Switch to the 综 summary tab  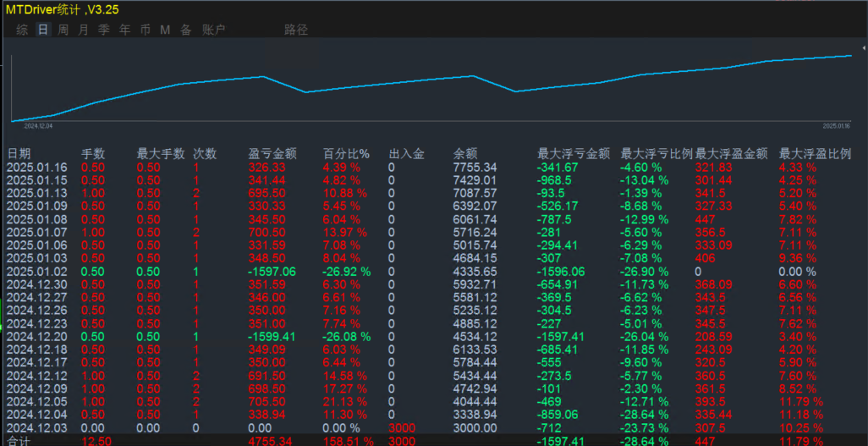pyautogui.click(x=22, y=30)
